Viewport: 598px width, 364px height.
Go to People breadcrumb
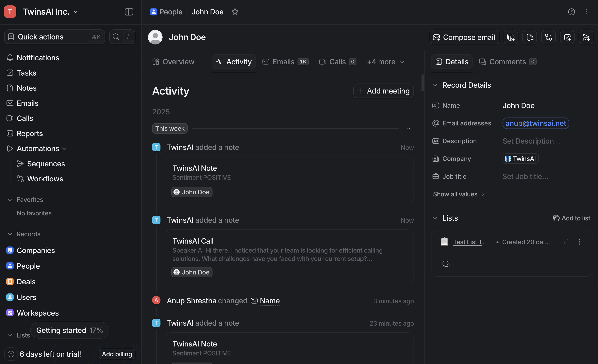pyautogui.click(x=166, y=12)
